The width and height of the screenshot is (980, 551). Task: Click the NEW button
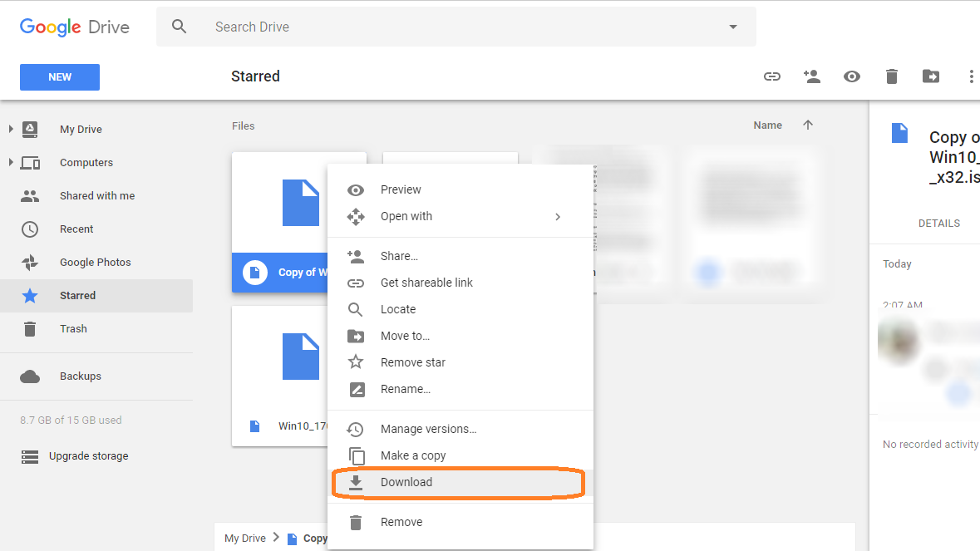pyautogui.click(x=60, y=77)
